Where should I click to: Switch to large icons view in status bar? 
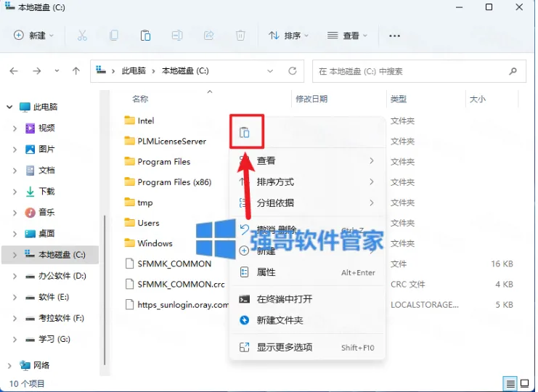pyautogui.click(x=524, y=383)
